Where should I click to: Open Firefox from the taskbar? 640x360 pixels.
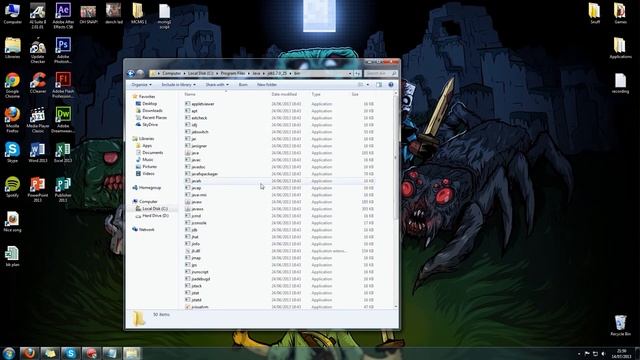pyautogui.click(x=29, y=353)
